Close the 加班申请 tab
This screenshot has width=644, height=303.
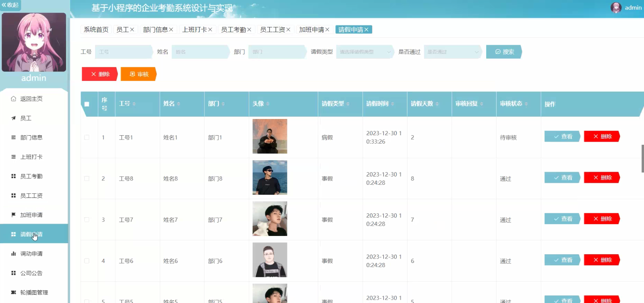pyautogui.click(x=327, y=30)
